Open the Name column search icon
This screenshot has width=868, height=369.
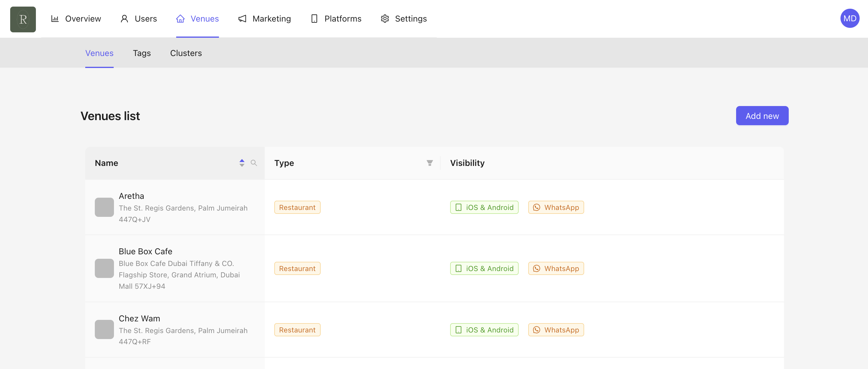click(254, 163)
